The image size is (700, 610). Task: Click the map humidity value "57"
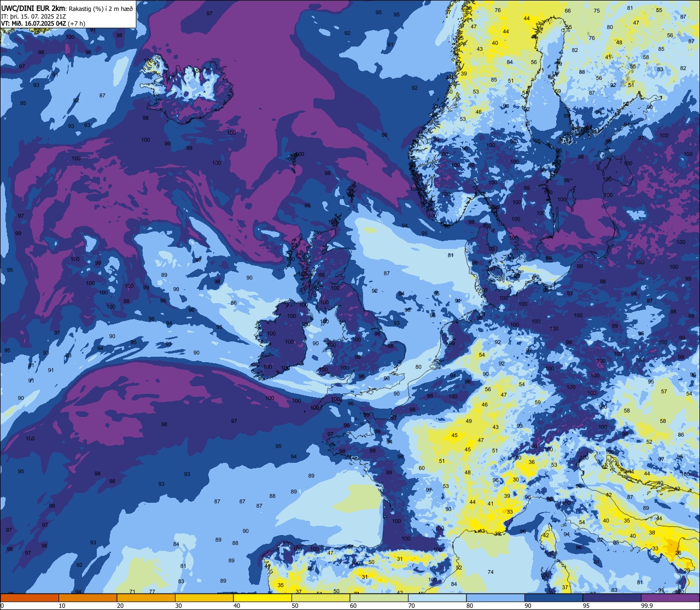click(x=664, y=392)
